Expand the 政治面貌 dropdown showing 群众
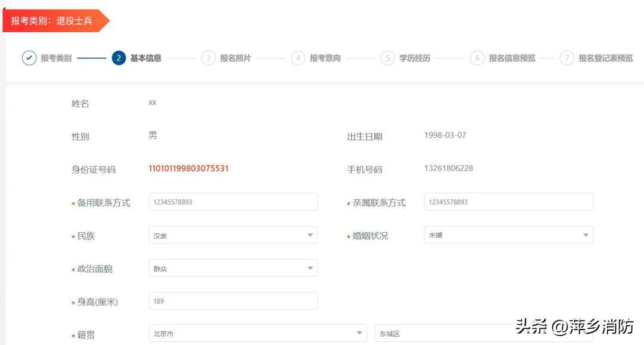The image size is (644, 345). [x=233, y=268]
